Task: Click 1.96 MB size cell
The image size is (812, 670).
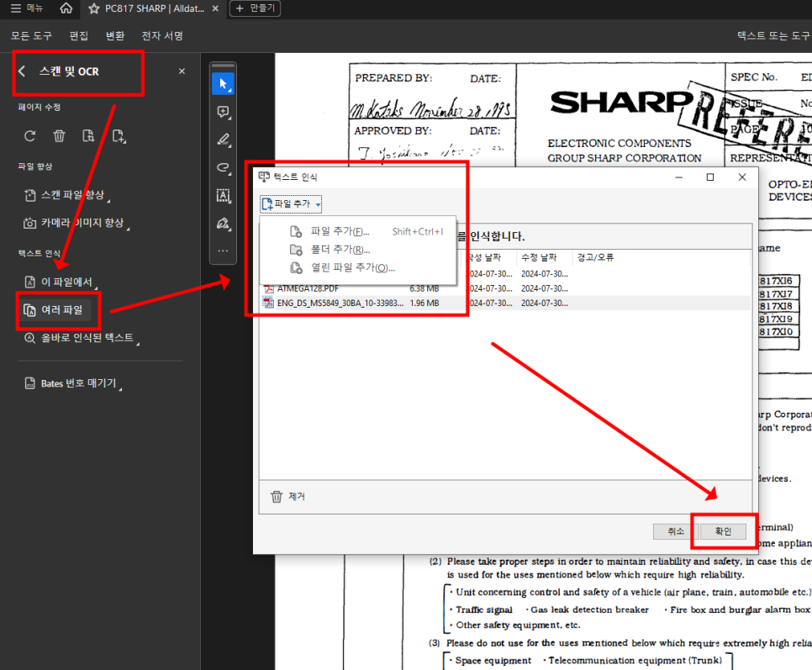Action: [x=424, y=303]
